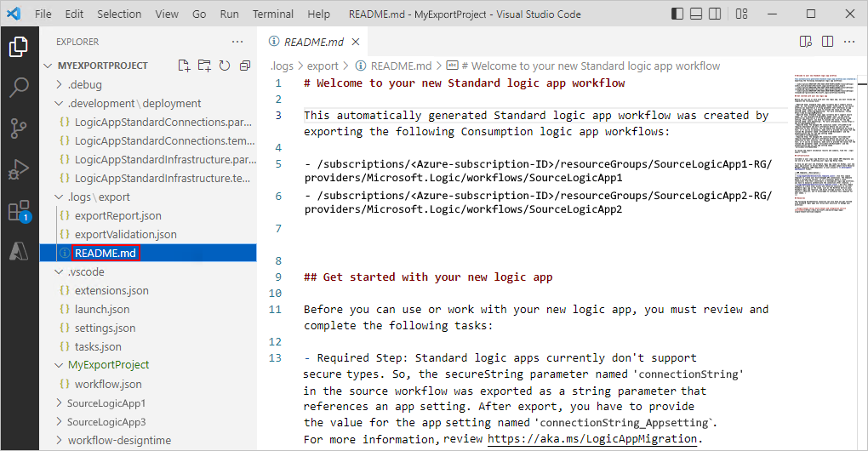Open Customize Layout button
The image size is (868, 451).
click(742, 14)
